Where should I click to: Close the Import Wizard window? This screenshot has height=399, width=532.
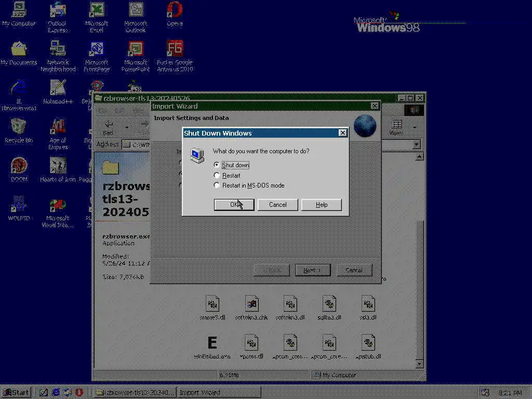[x=375, y=106]
